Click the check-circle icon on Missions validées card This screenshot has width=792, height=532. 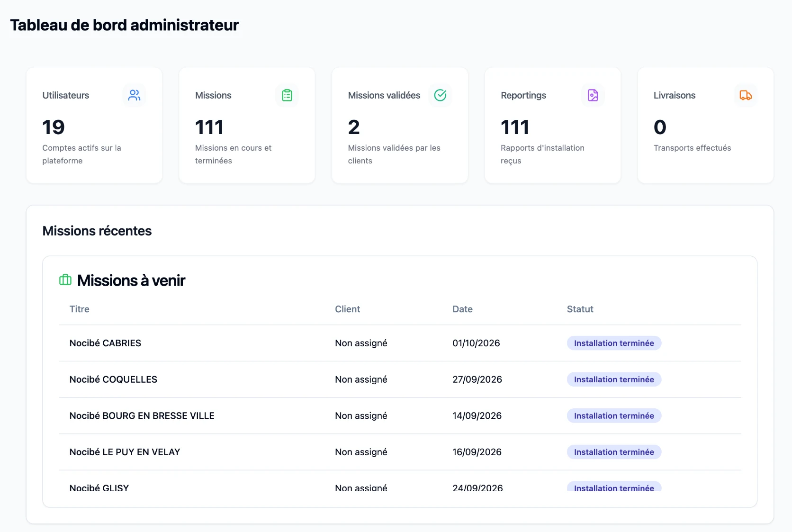point(440,95)
